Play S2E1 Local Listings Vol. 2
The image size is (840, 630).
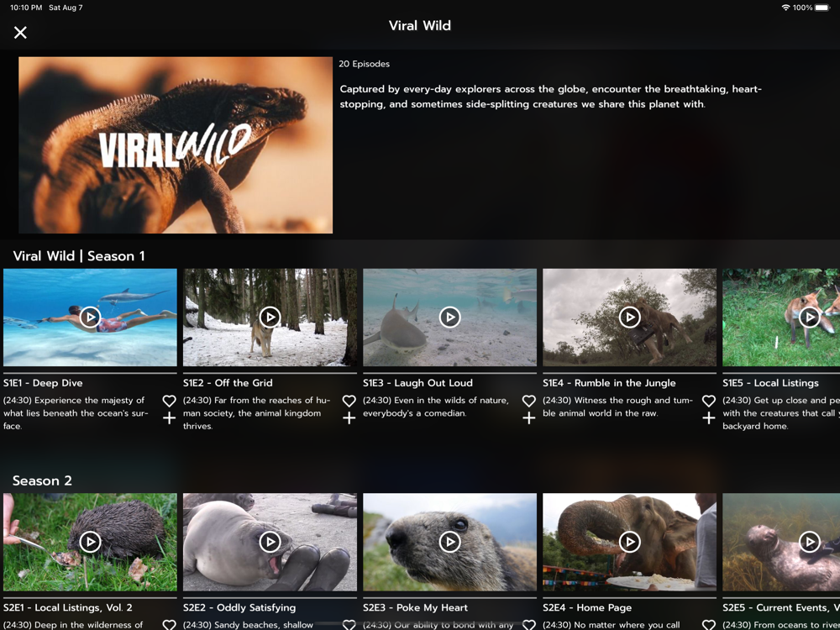coord(90,542)
